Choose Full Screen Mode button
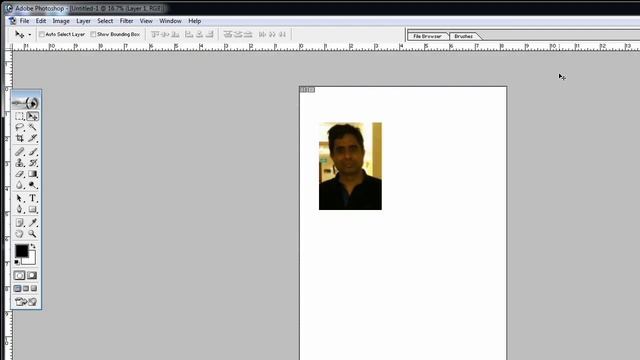This screenshot has width=640, height=360. [x=34, y=289]
